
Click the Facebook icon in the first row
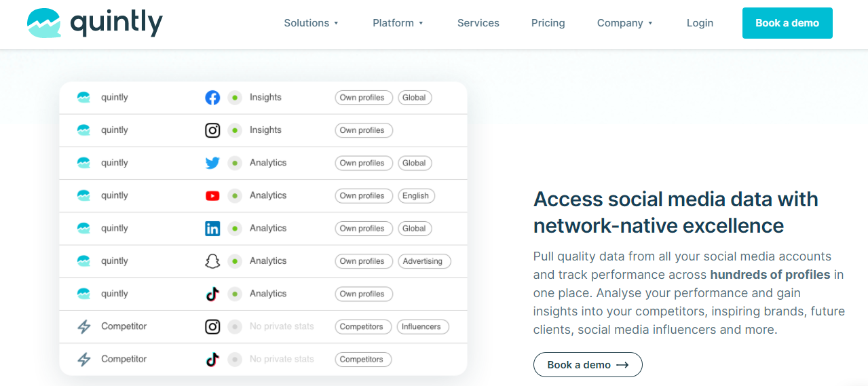point(212,98)
